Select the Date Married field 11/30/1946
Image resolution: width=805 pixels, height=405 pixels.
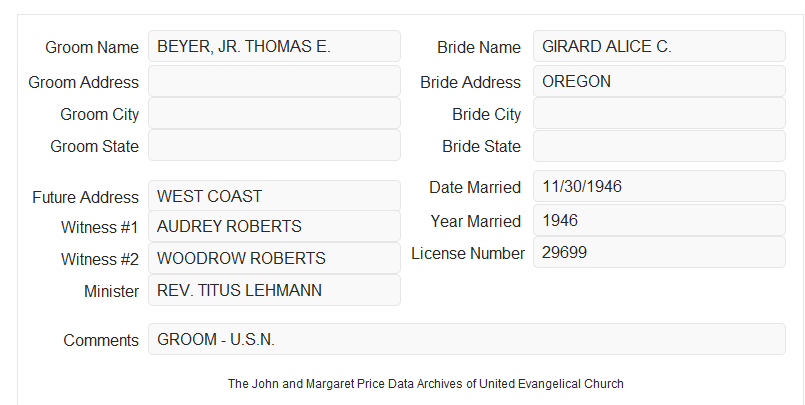coord(659,186)
